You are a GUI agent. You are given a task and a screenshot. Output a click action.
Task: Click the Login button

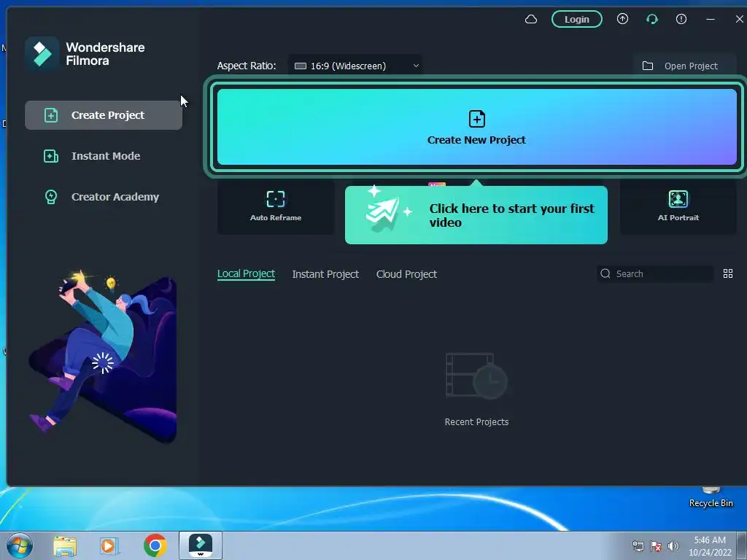pos(576,19)
